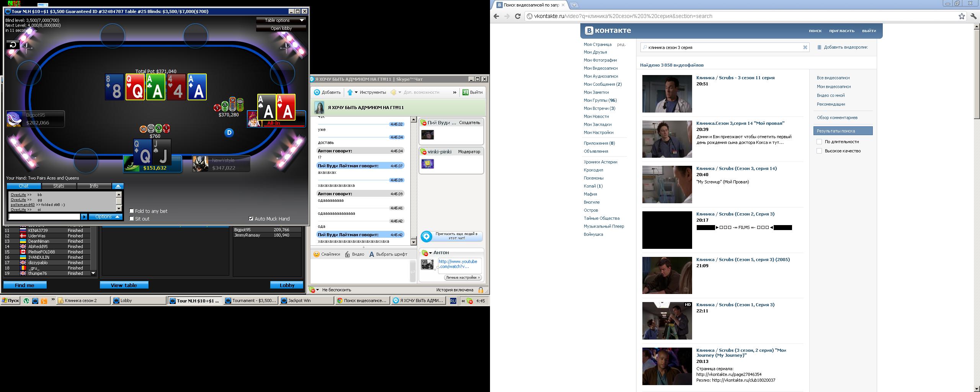Select Результаты поиска filter item
980x392 pixels.
tap(843, 131)
